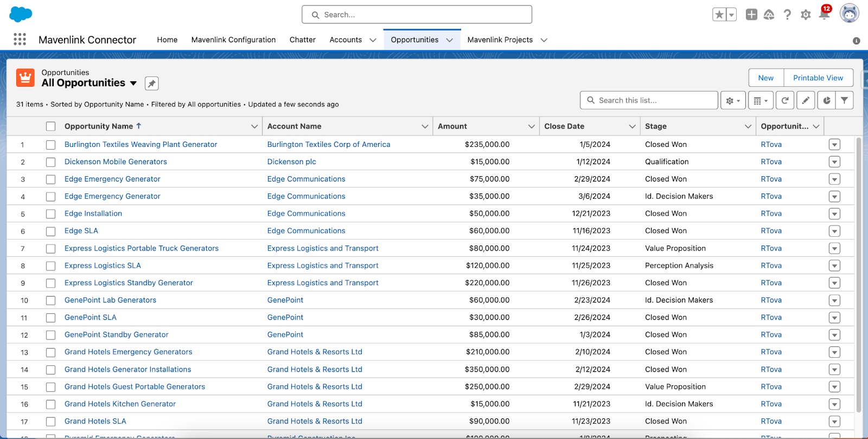This screenshot has width=868, height=439.
Task: Expand the Favorites list arrow
Action: [x=731, y=15]
